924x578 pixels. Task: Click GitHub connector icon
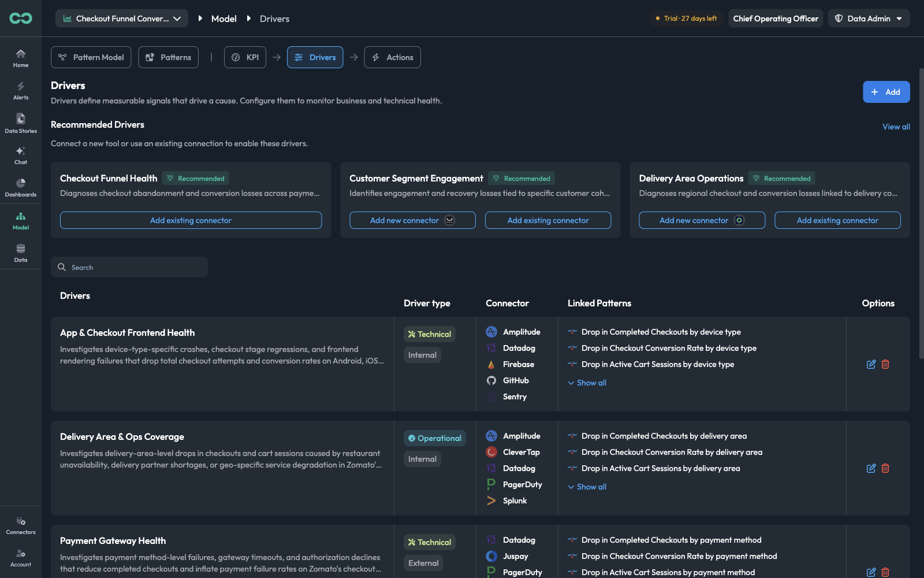491,380
